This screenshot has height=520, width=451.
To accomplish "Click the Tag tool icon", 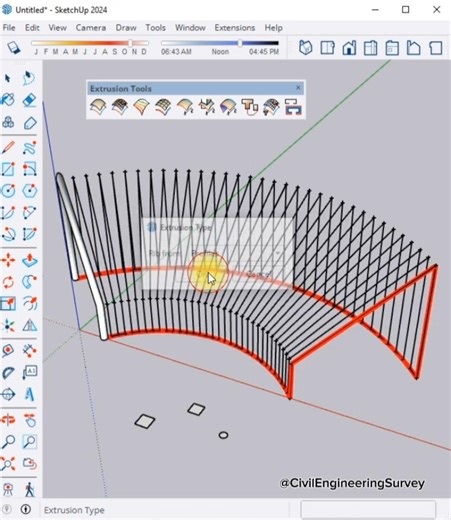I will click(29, 123).
